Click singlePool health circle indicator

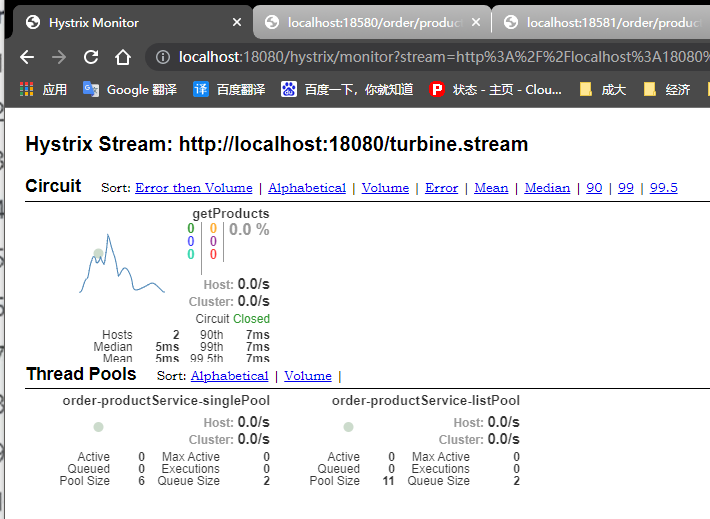coord(98,427)
